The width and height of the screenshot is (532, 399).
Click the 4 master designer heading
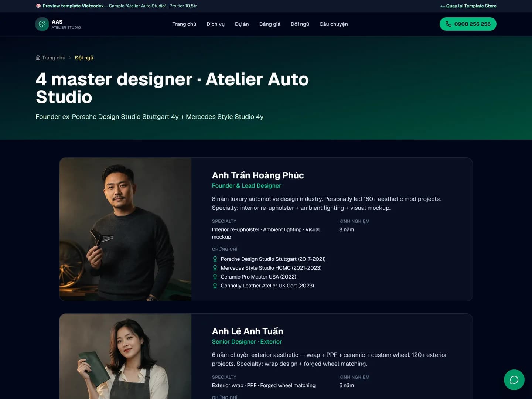pyautogui.click(x=172, y=88)
